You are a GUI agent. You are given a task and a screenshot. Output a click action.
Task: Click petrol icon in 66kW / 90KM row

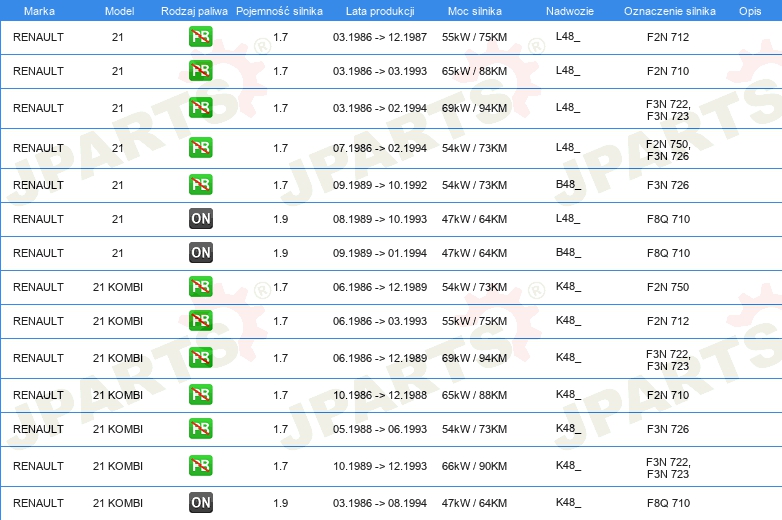click(200, 465)
